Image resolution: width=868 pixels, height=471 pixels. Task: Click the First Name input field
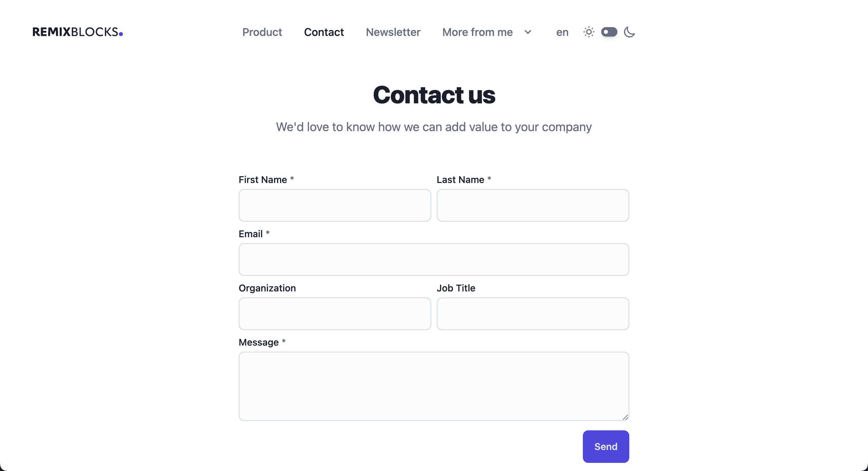(x=335, y=205)
